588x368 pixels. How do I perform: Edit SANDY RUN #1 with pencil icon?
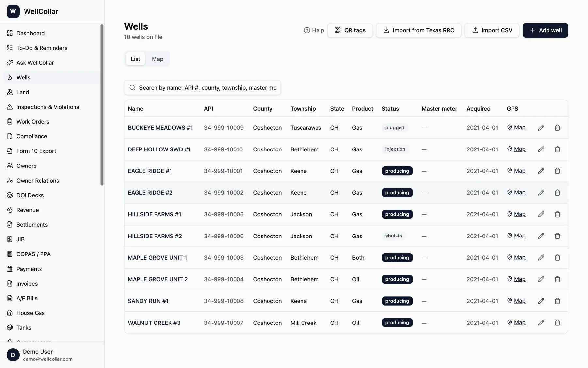(541, 301)
